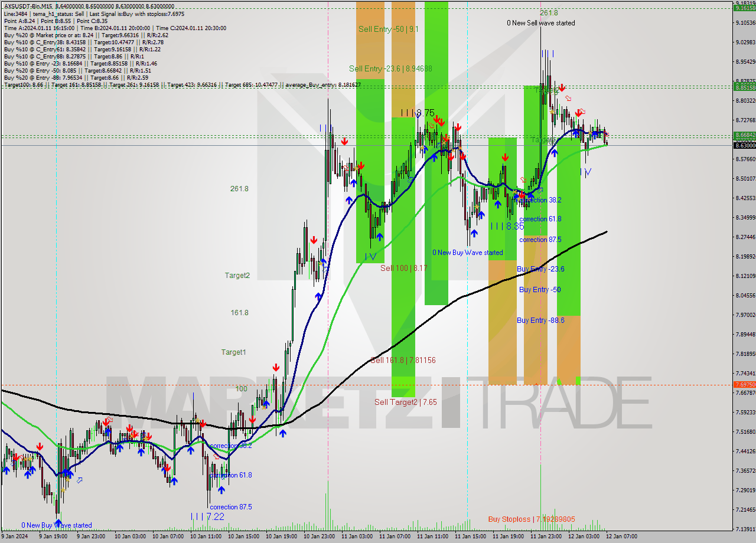Select the '11 Jan 03:00' time axis label
Screen dimensions: 756x543
pyautogui.click(x=357, y=537)
